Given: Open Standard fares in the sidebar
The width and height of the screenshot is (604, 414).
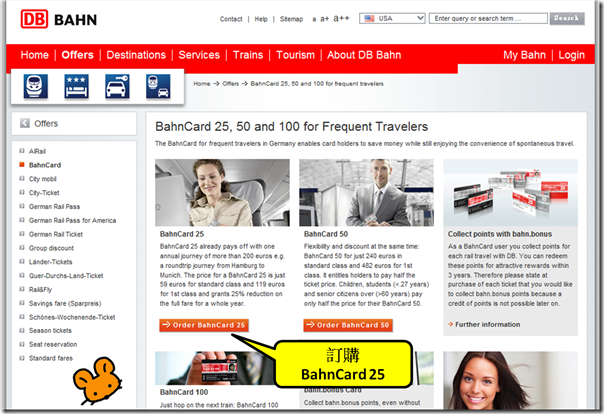Looking at the screenshot, I should [x=50, y=359].
